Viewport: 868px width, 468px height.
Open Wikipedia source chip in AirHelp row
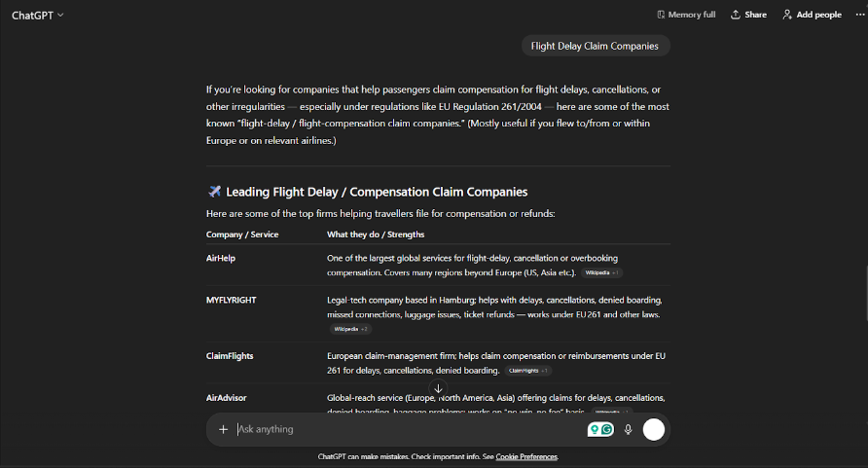[x=602, y=272]
